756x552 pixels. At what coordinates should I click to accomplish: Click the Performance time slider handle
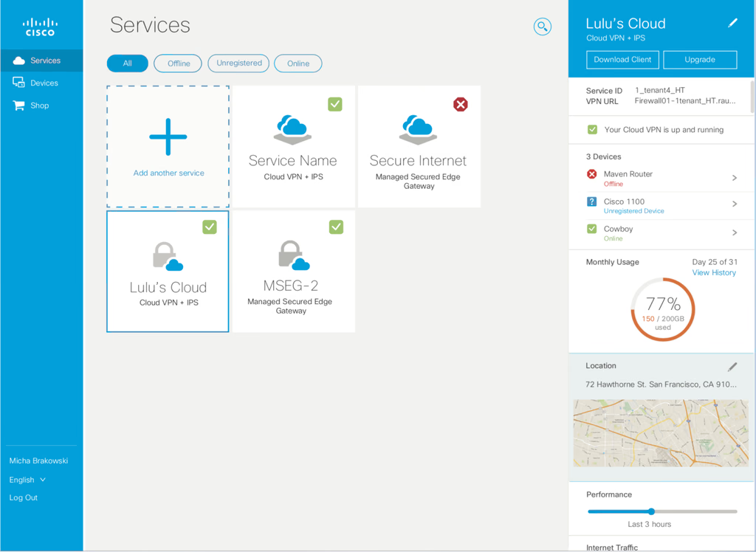[x=651, y=511]
